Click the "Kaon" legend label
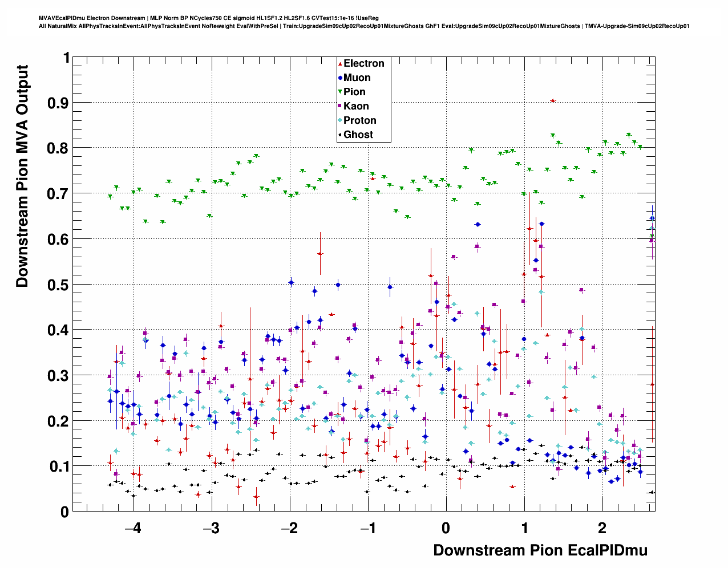 point(356,106)
